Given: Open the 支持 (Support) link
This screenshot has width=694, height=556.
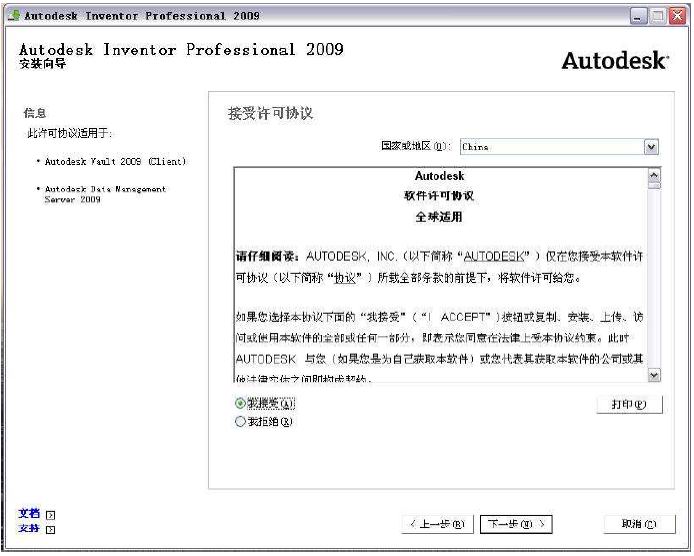Looking at the screenshot, I should [29, 529].
